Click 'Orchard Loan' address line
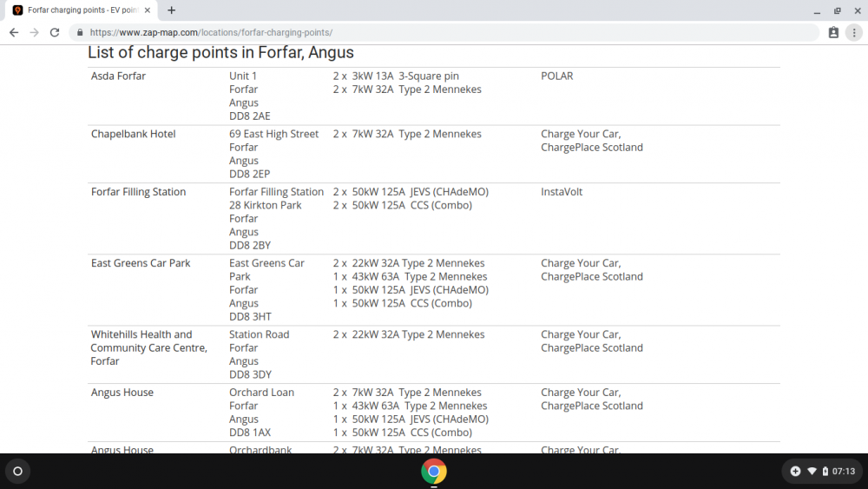Image resolution: width=868 pixels, height=489 pixels. 262,393
